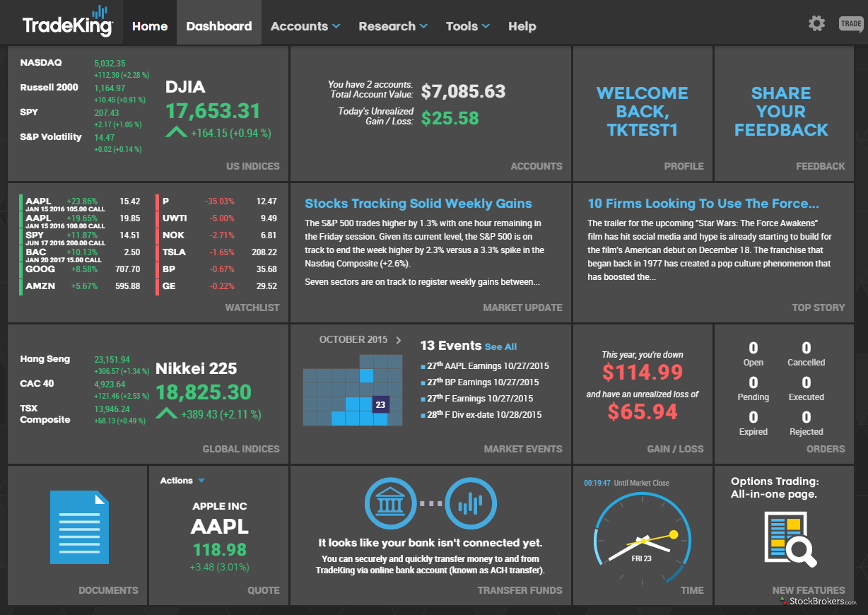Click Welcome Back, TKTEST1 profile link
Viewport: 868px width, 615px height.
coord(643,112)
